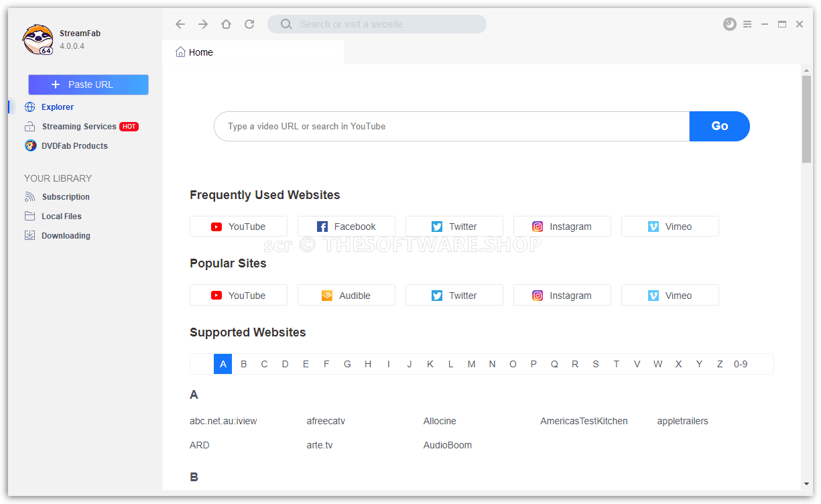Select letter S in the alphabet filter

pos(596,364)
